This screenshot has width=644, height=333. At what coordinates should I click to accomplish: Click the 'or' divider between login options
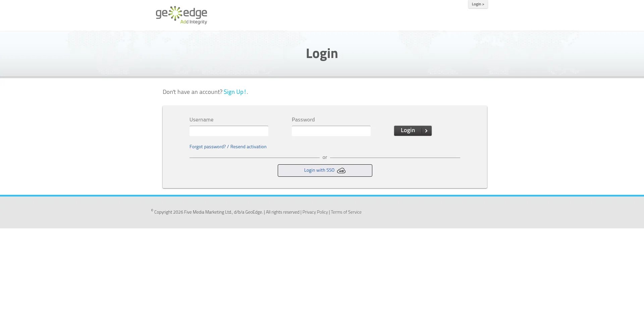pyautogui.click(x=325, y=157)
